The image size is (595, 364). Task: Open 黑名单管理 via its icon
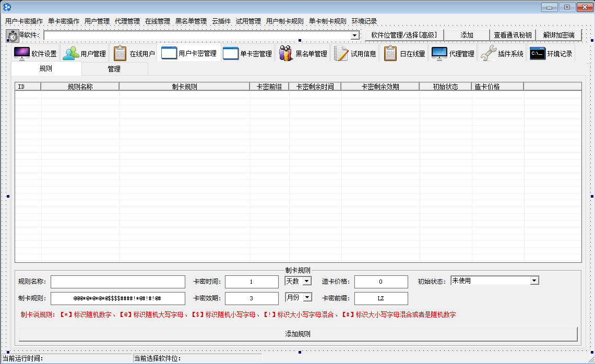click(285, 53)
